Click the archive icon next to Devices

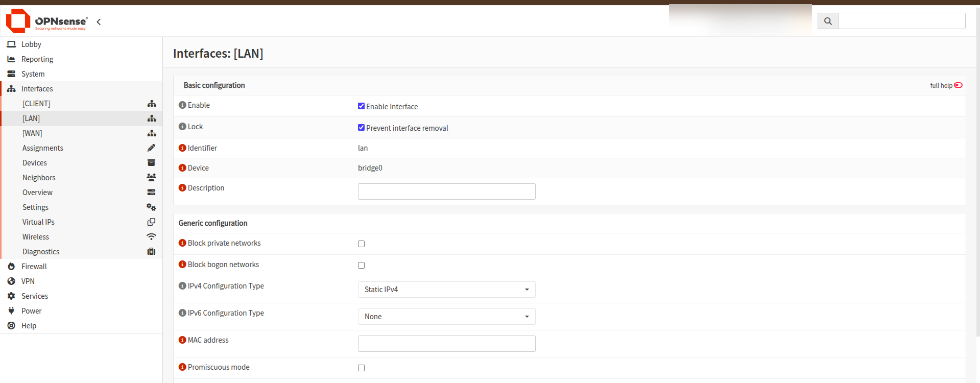pos(151,163)
